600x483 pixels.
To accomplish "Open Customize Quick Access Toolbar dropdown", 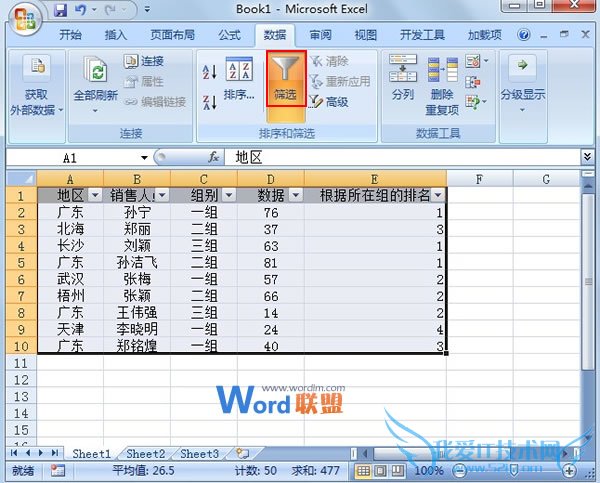I will point(147,10).
